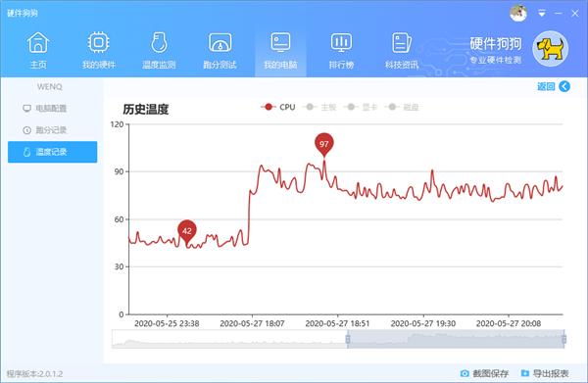Toggle CPU series in legend
This screenshot has width=588, height=383.
click(278, 107)
